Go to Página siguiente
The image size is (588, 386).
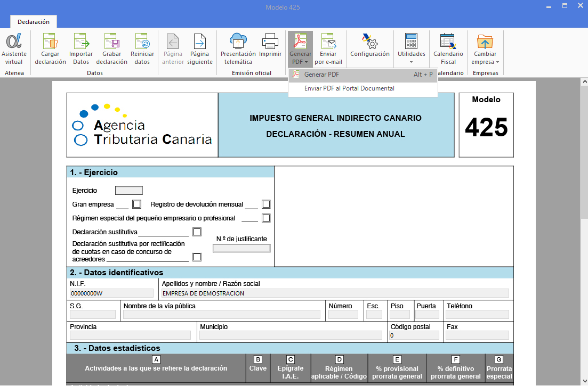(x=200, y=48)
